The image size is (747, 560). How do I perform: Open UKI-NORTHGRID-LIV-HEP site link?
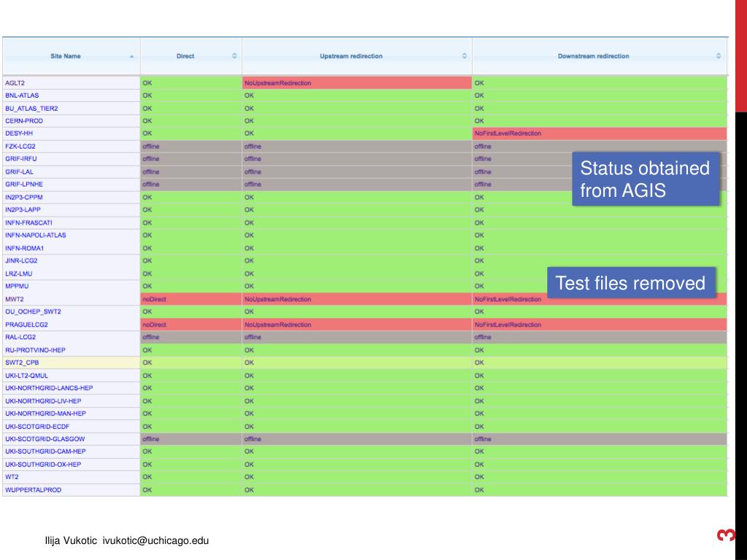pyautogui.click(x=43, y=401)
